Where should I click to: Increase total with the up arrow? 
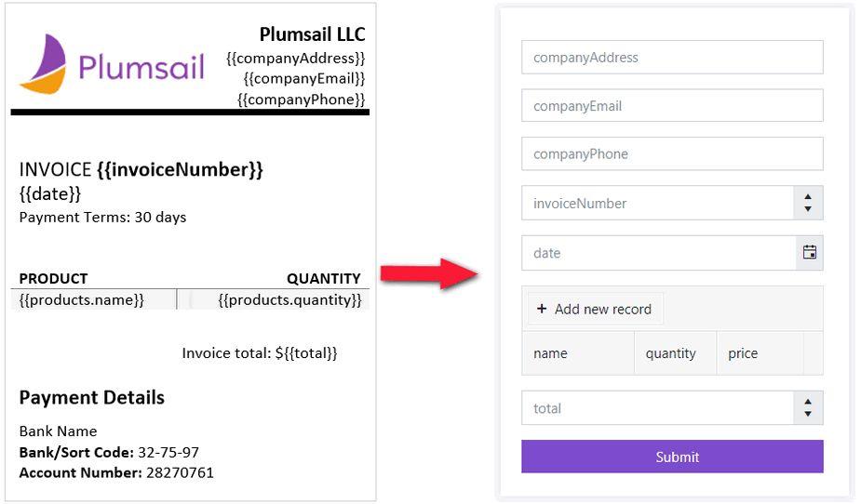(808, 402)
